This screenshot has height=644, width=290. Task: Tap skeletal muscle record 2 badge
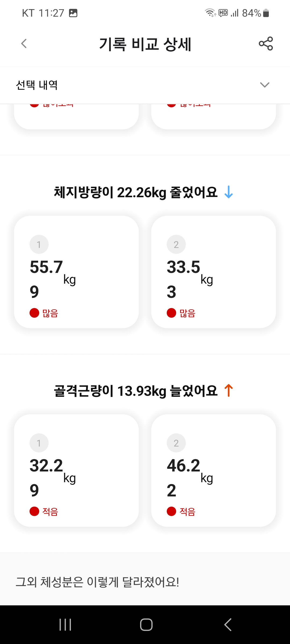(176, 443)
